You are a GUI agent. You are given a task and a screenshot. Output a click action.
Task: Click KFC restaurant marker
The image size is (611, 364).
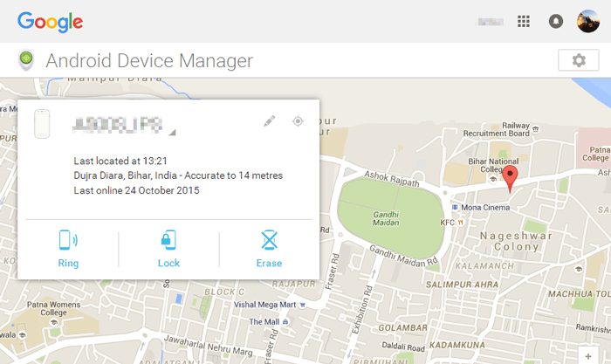coord(461,223)
